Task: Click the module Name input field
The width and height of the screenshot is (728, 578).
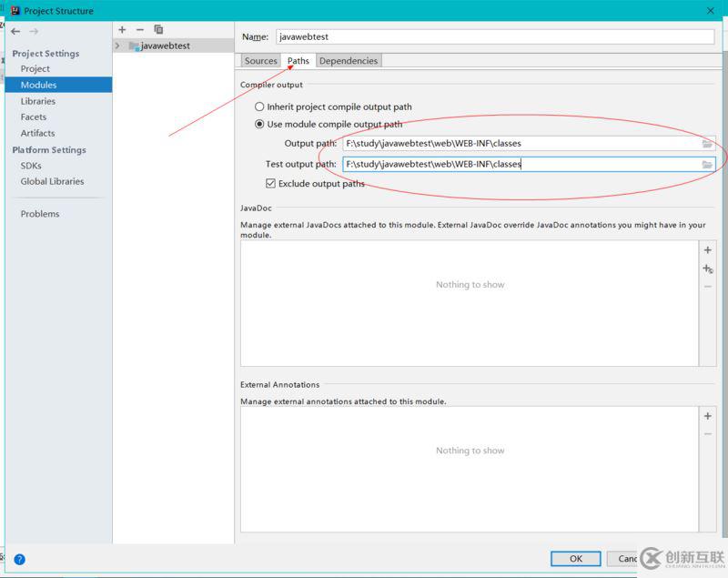Action: click(495, 36)
